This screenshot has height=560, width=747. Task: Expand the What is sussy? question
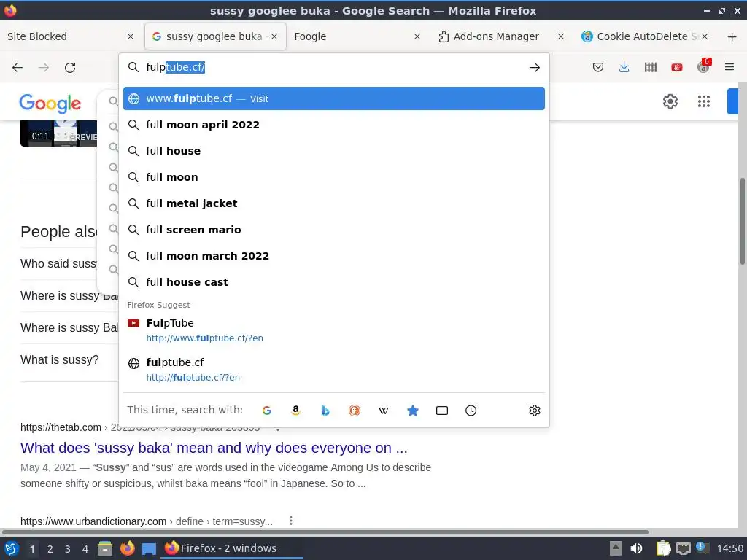click(x=60, y=360)
